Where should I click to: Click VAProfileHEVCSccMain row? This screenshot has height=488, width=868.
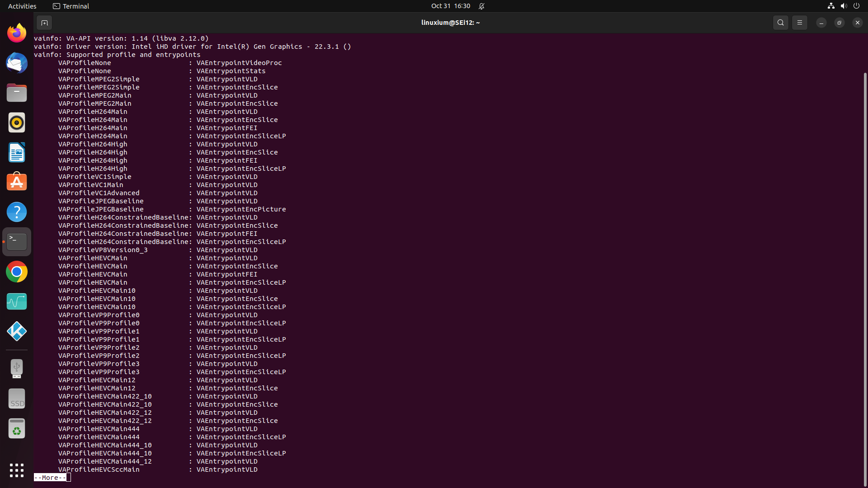[158, 469]
